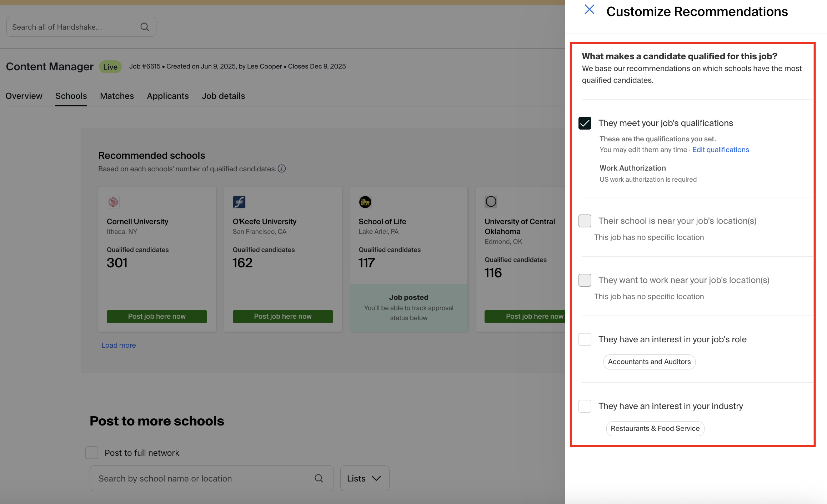Post job to University of Central Oklahoma
This screenshot has height=504, width=827.
pos(525,317)
